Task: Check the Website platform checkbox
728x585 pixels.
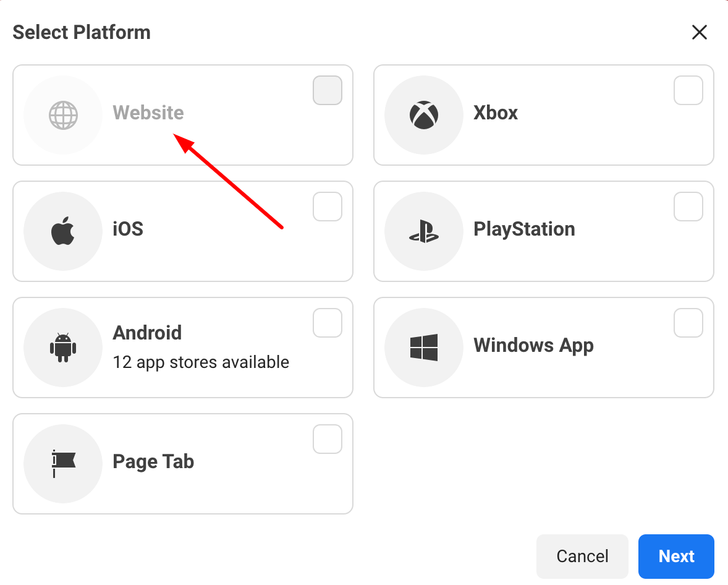Action: [x=328, y=90]
